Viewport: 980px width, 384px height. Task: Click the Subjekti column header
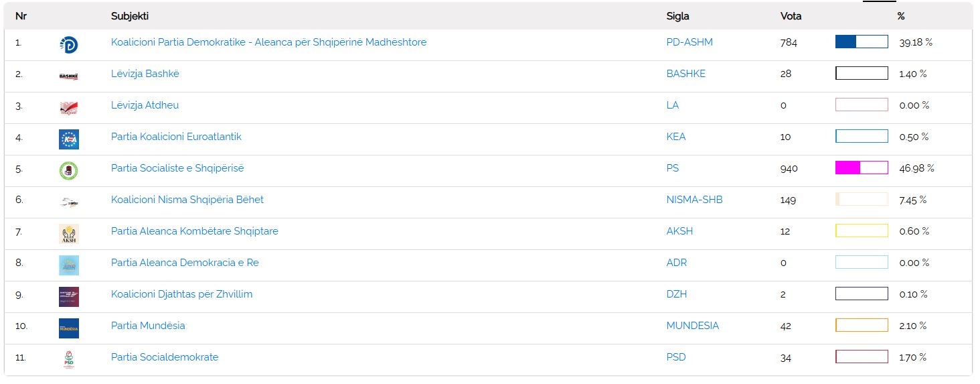[130, 16]
